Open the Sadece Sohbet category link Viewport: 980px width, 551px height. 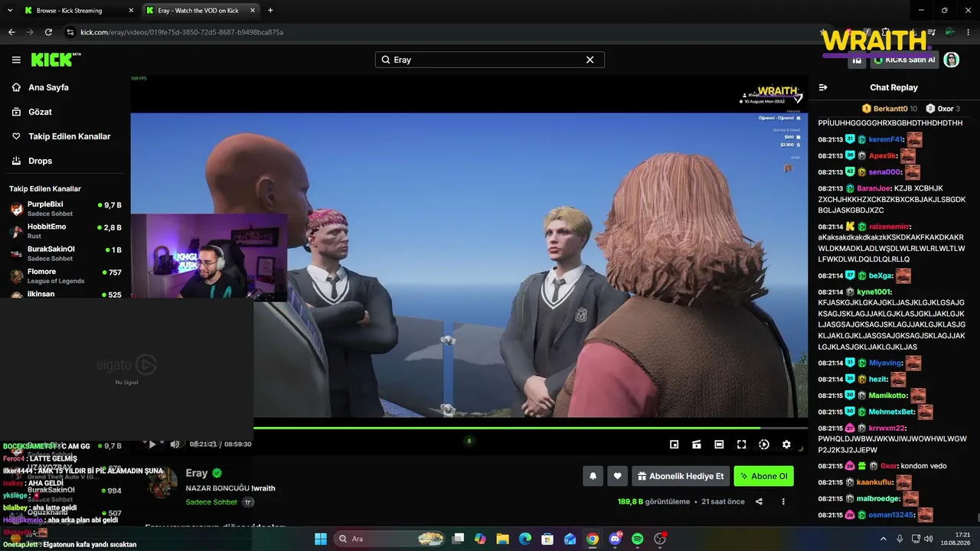[211, 502]
